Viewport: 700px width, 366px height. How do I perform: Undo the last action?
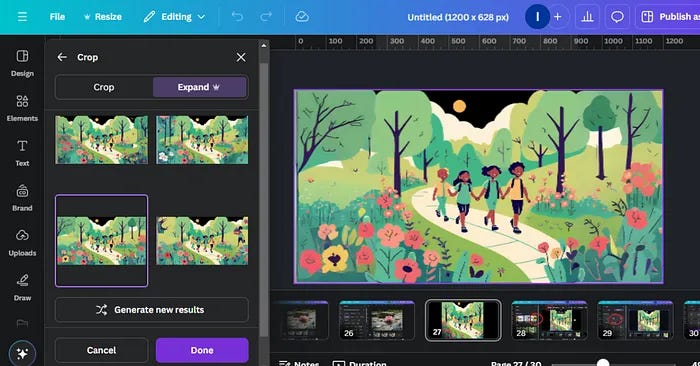click(238, 17)
